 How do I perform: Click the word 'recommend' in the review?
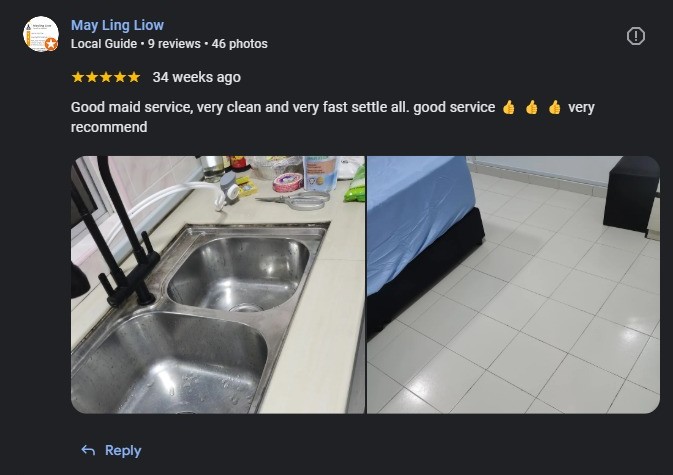tap(109, 127)
